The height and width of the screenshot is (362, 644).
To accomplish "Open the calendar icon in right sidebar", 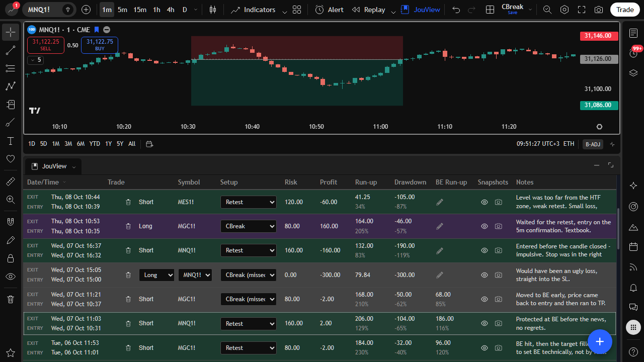I will [x=633, y=247].
